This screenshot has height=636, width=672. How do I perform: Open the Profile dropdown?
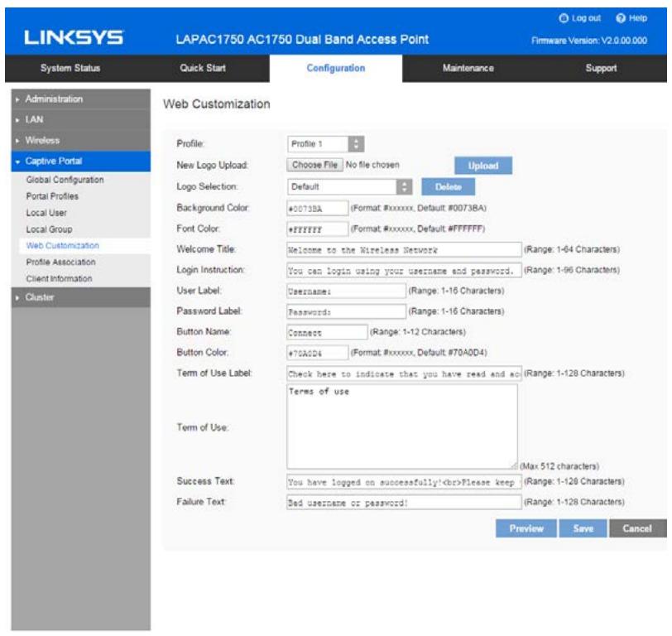[326, 144]
